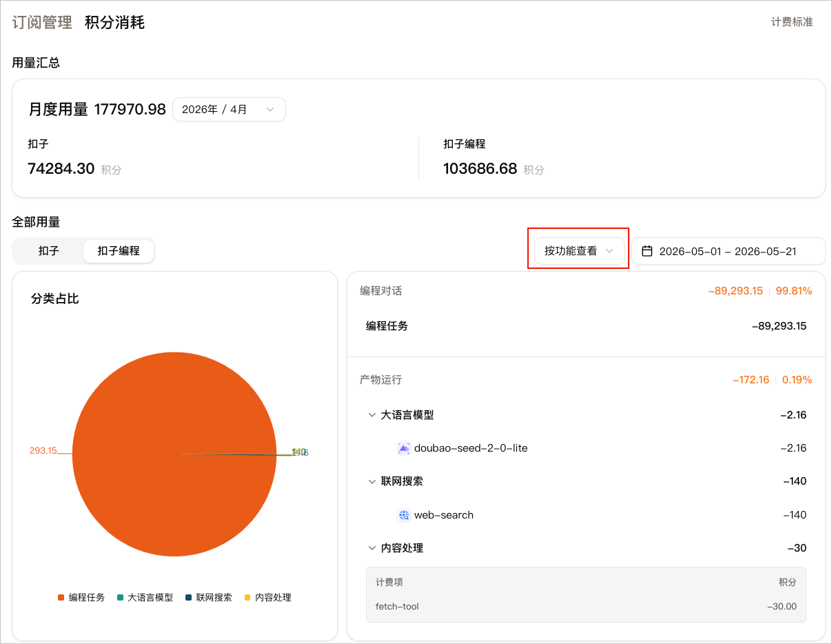The image size is (832, 644).
Task: Click the 全部用量 heading
Action: tap(36, 222)
